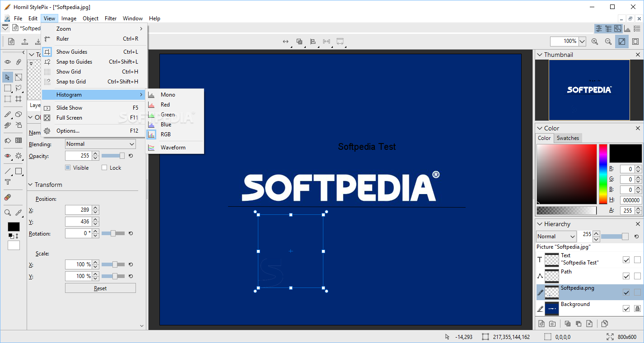Click the actual size view button
Image resolution: width=644 pixels, height=343 pixels.
pyautogui.click(x=635, y=41)
